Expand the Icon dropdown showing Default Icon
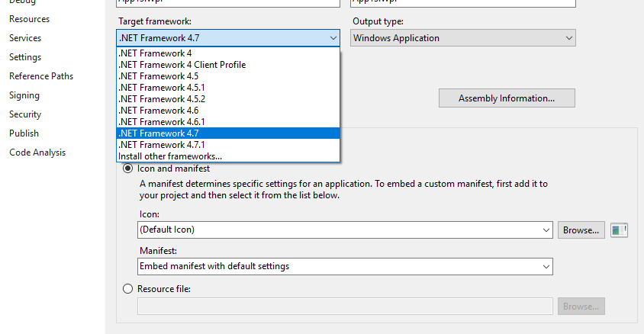This screenshot has height=334, width=644. 345,230
